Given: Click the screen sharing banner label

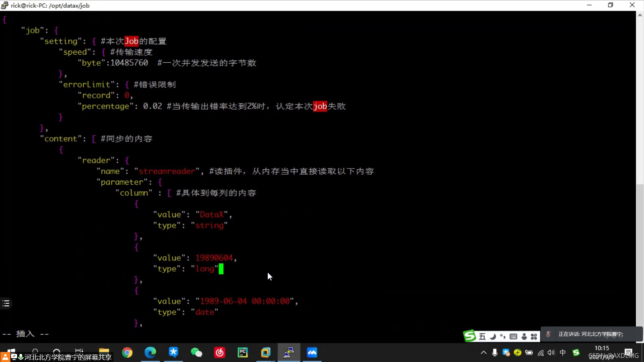Looking at the screenshot, I should click(x=68, y=357).
